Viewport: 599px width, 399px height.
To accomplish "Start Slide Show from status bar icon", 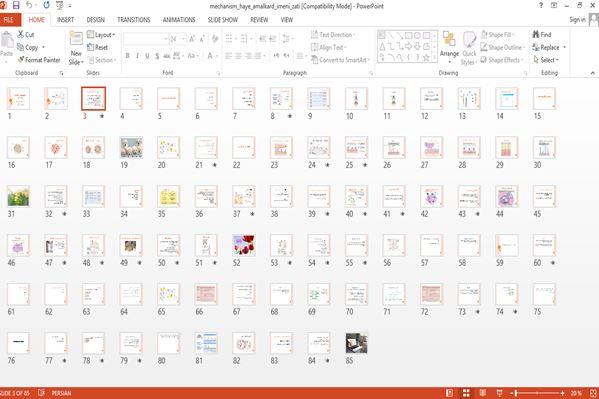I will tap(499, 393).
